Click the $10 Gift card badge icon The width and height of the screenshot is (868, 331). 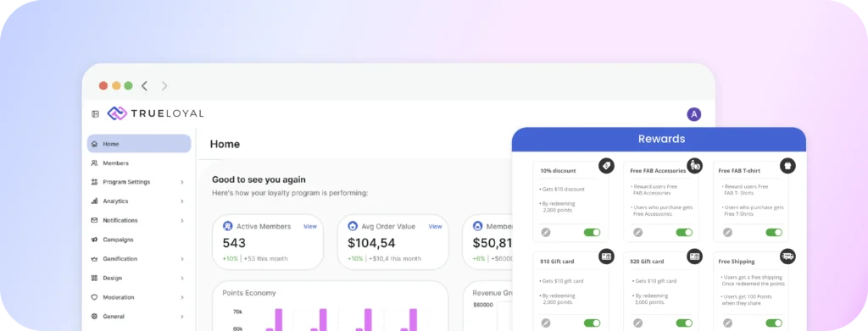click(606, 256)
